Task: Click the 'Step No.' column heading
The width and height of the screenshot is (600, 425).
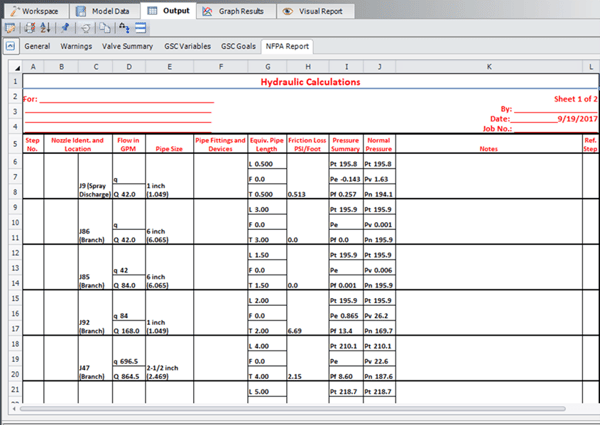Action: [33, 144]
